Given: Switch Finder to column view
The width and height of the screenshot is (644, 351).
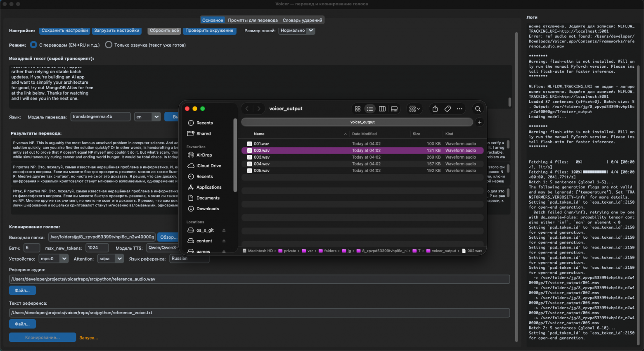Looking at the screenshot, I should click(382, 109).
